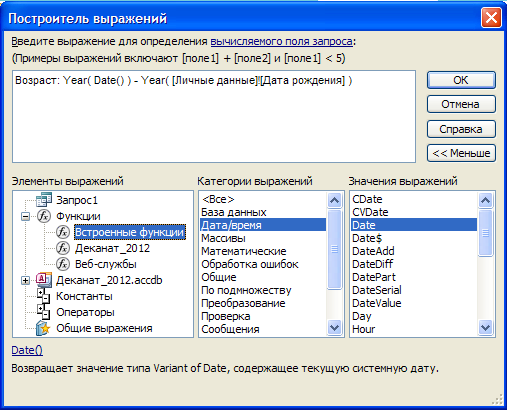Click the Date() link at bottom
This screenshot has height=410, width=507.
[27, 350]
